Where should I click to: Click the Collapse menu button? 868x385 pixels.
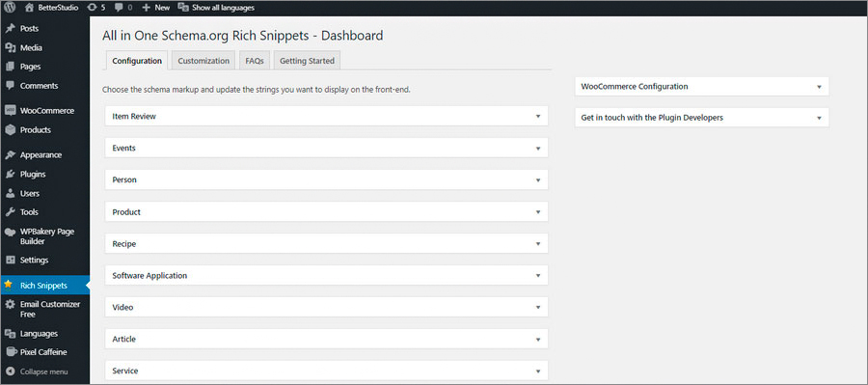[x=37, y=371]
